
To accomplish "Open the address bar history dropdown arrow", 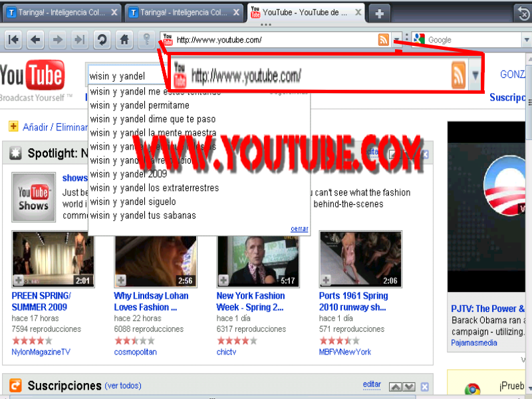I will 396,40.
